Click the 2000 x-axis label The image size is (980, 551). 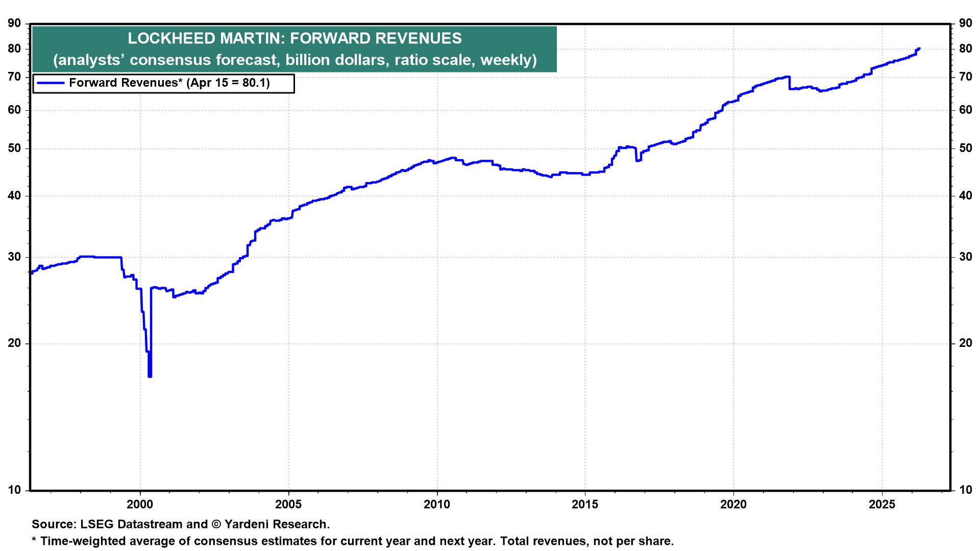pos(140,505)
